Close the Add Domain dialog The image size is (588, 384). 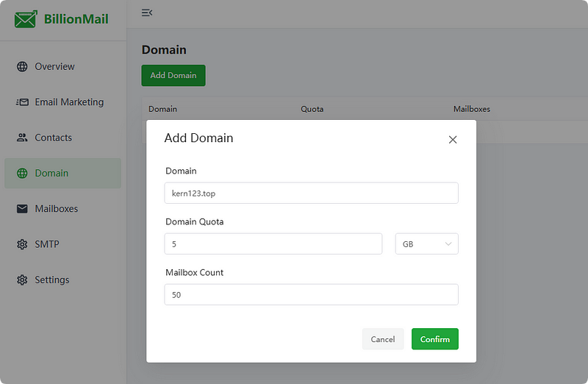[x=453, y=140]
